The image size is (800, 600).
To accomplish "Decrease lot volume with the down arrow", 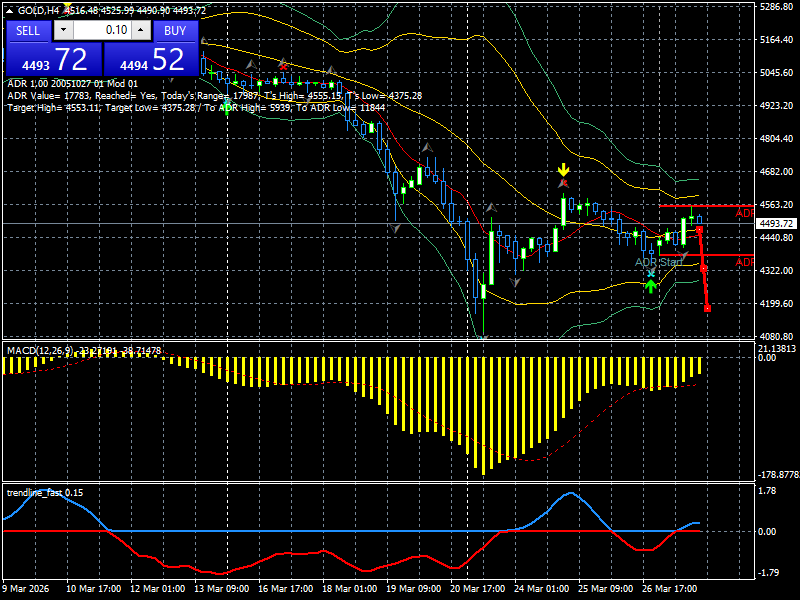I will pos(63,30).
